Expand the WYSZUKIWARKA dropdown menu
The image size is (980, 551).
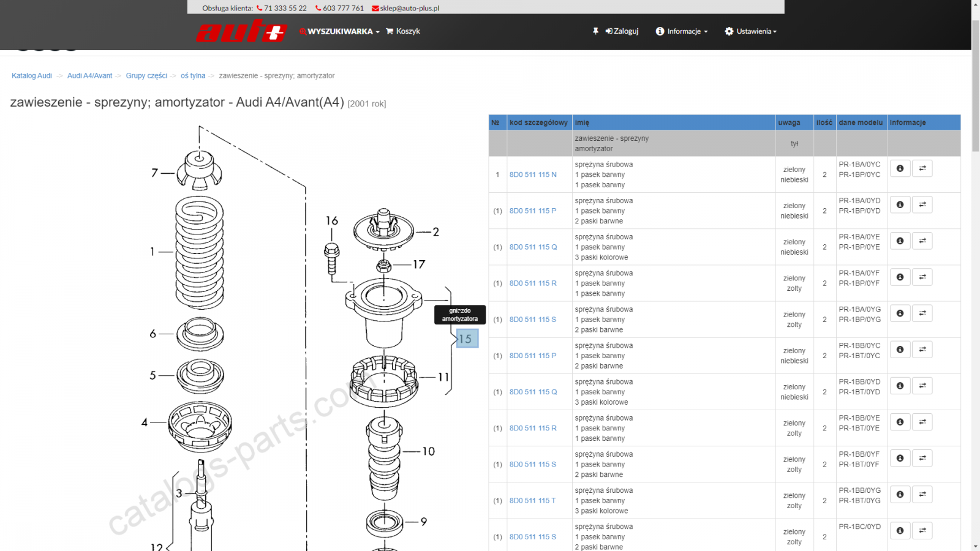339,31
